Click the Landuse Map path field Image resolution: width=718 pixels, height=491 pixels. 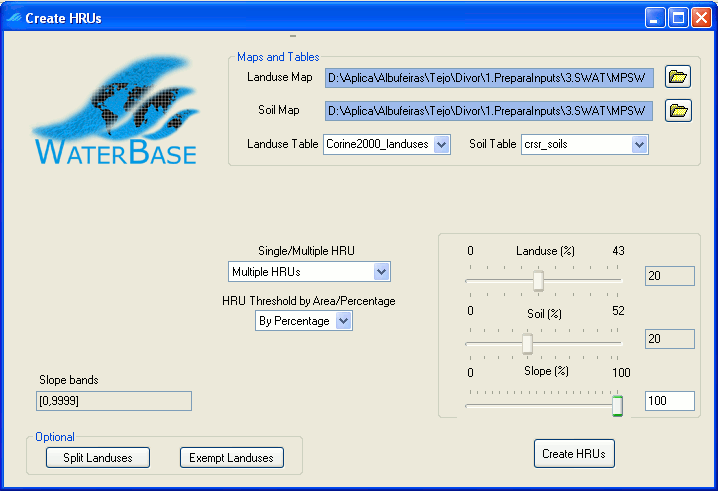point(489,78)
